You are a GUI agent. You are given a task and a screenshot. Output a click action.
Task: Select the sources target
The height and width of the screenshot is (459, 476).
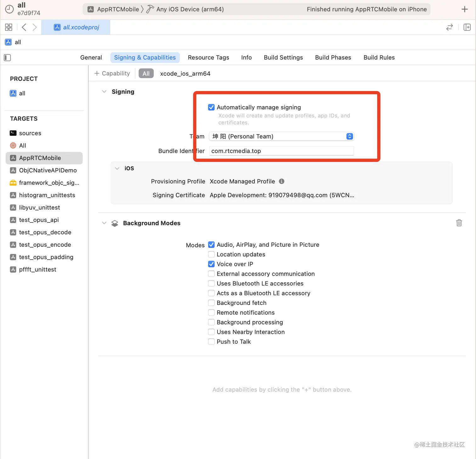tap(44, 133)
